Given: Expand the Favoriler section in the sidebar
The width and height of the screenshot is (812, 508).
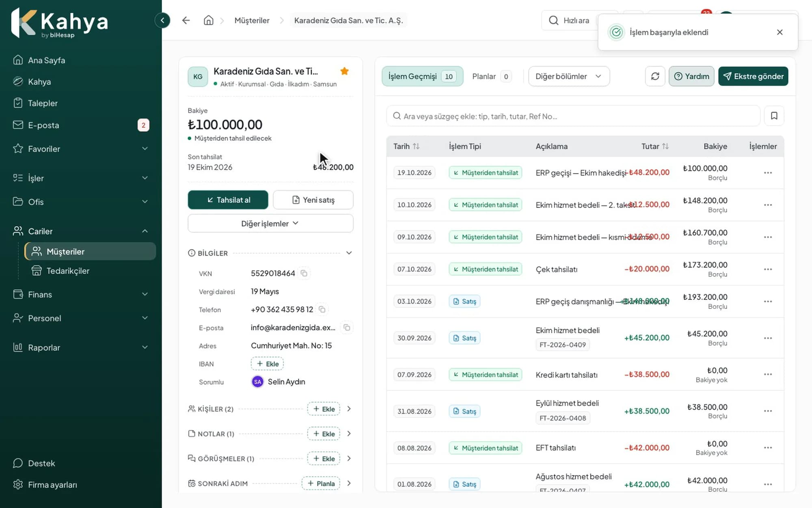Looking at the screenshot, I should click(x=81, y=149).
